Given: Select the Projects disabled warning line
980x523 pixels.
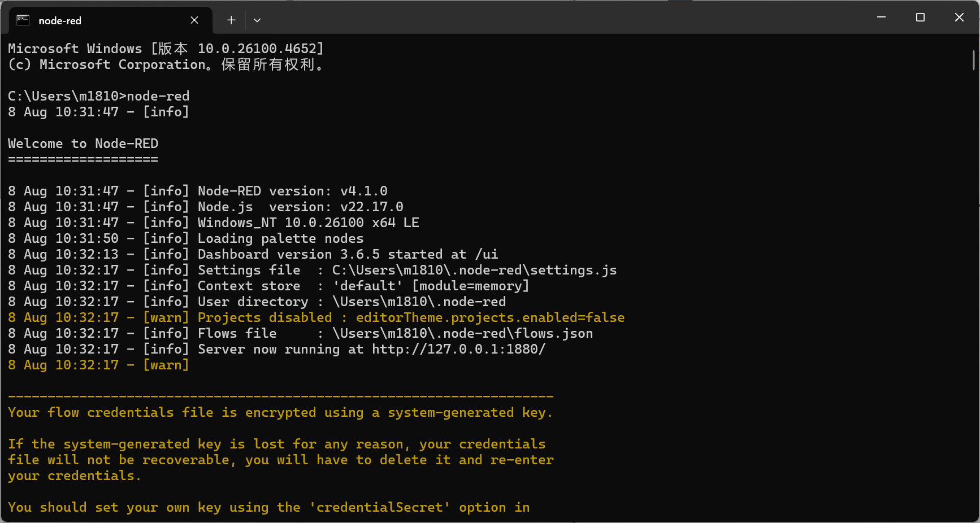Looking at the screenshot, I should [x=316, y=317].
